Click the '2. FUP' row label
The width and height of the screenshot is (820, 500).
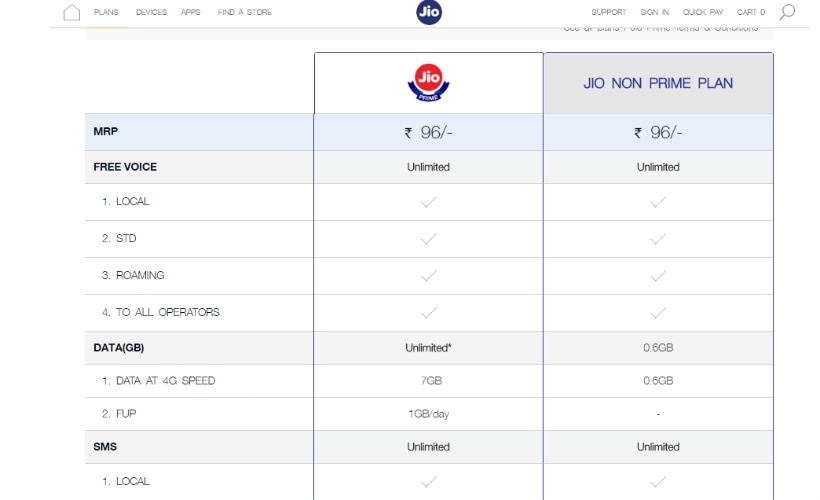119,414
